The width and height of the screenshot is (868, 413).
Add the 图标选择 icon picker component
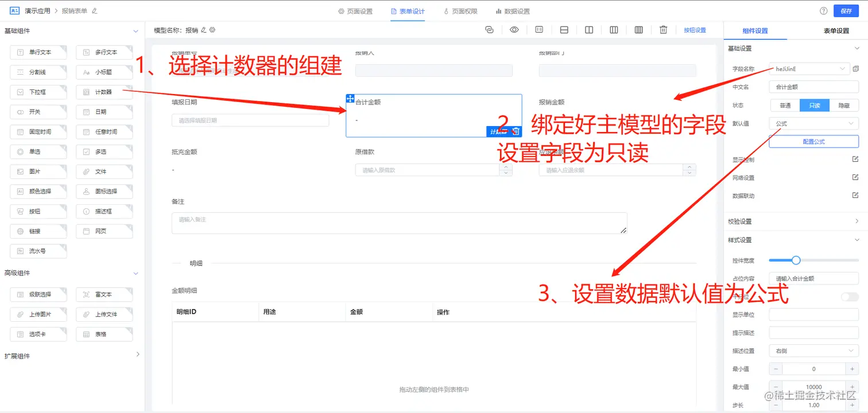[x=104, y=192]
